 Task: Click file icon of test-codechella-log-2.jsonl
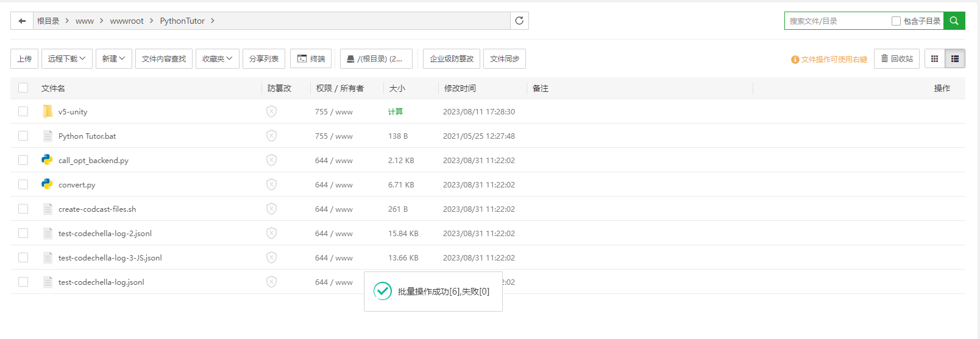coord(48,233)
